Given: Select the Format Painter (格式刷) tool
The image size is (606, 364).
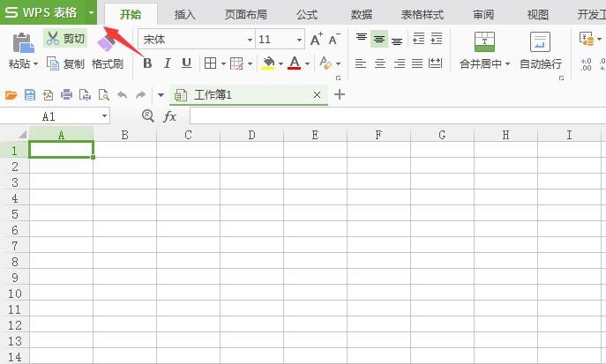Looking at the screenshot, I should [108, 63].
